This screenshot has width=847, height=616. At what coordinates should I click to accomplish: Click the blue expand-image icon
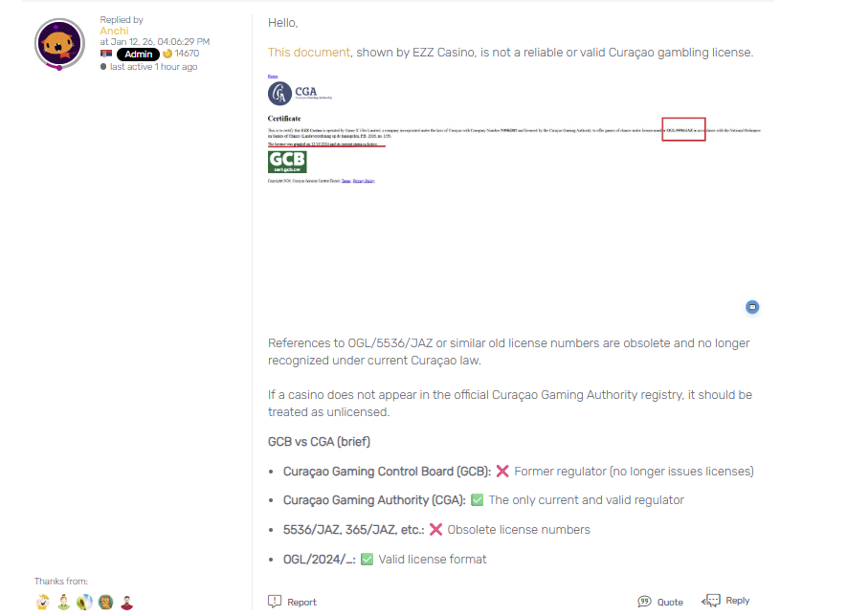pyautogui.click(x=752, y=307)
